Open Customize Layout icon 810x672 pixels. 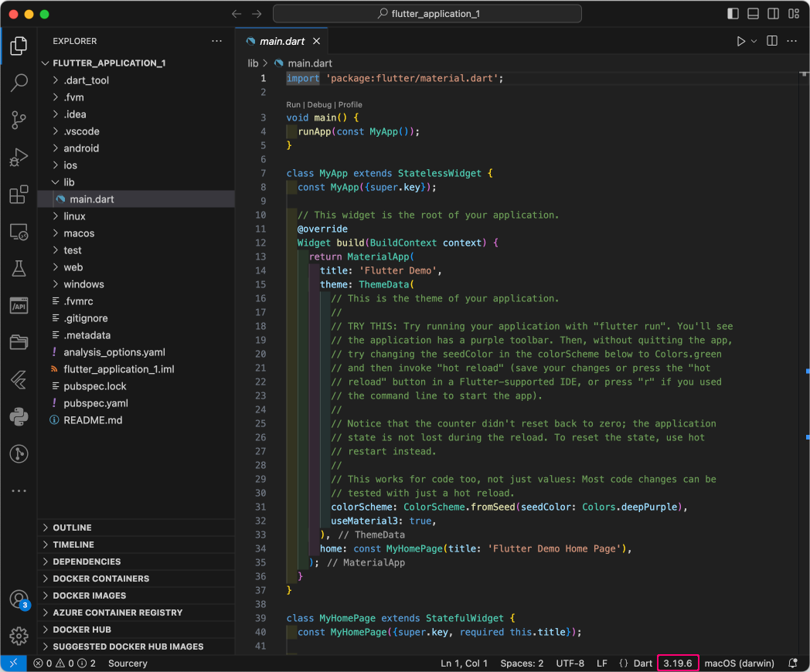click(794, 14)
